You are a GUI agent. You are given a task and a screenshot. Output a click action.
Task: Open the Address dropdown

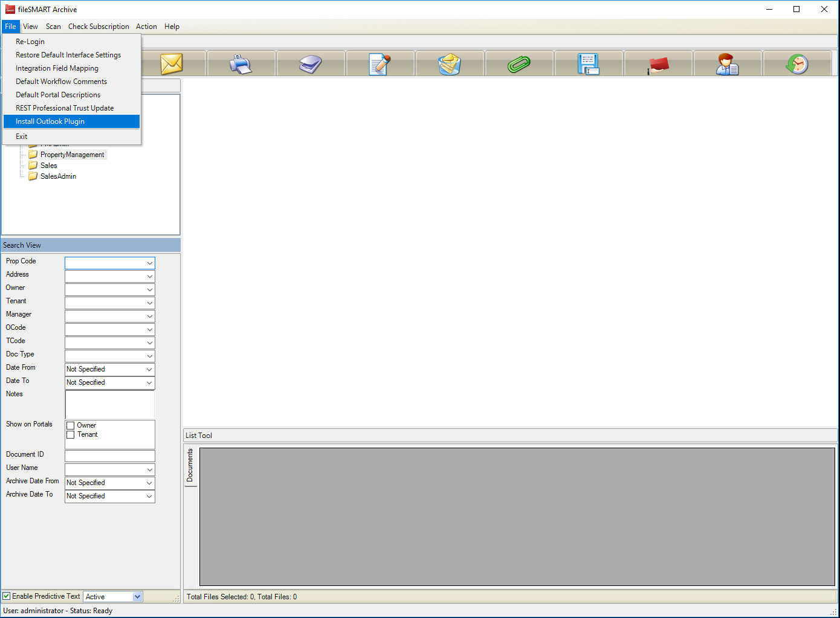[x=149, y=276]
